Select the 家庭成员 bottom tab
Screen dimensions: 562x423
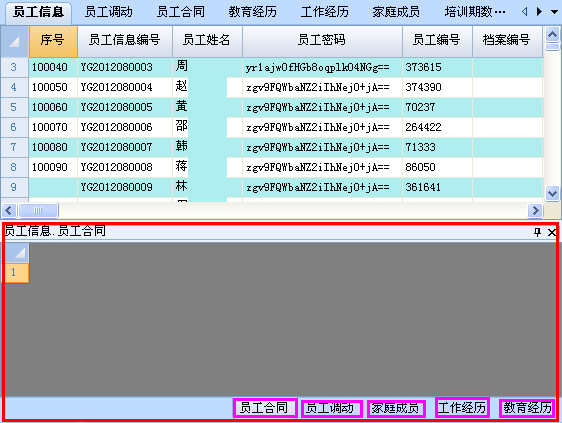(396, 408)
